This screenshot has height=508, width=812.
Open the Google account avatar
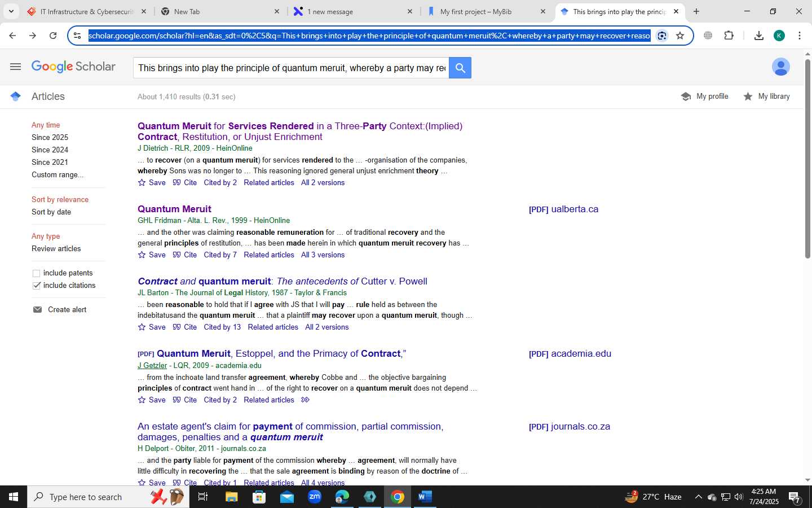tap(781, 67)
